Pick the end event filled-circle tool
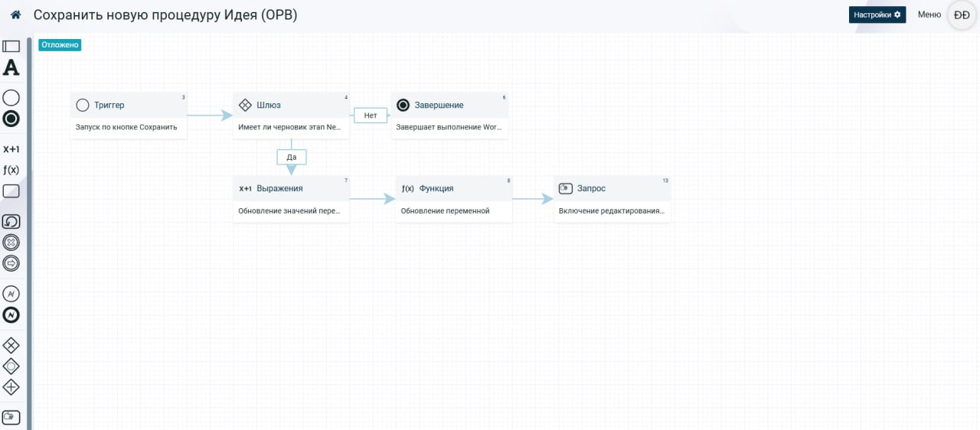 click(x=11, y=119)
